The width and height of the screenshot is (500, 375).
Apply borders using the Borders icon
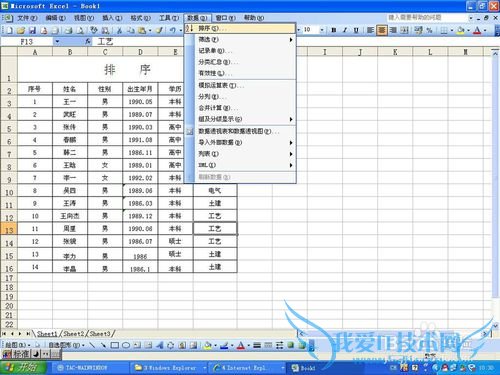pos(444,30)
